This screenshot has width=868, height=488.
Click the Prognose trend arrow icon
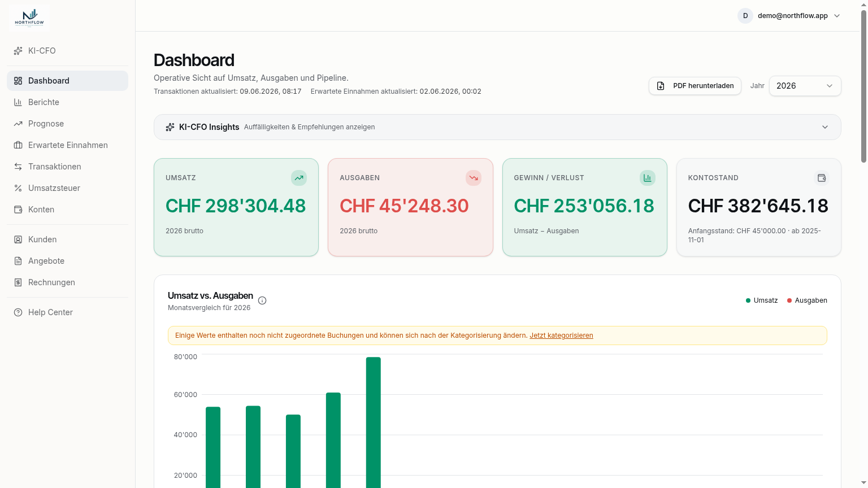[x=18, y=124]
